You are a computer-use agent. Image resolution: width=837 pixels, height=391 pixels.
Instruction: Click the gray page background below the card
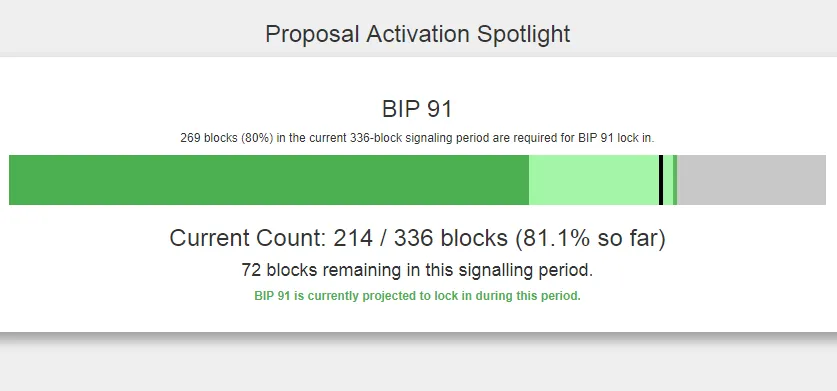417,366
